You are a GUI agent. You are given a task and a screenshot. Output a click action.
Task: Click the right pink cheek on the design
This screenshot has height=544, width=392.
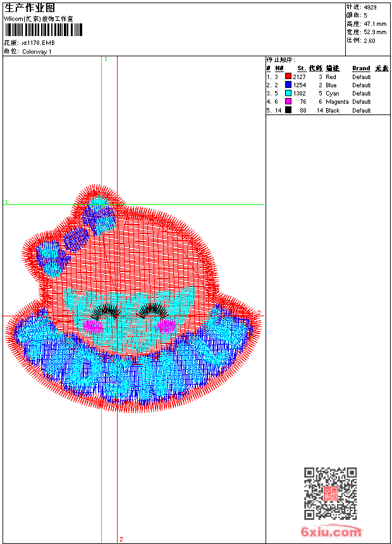coord(167,326)
